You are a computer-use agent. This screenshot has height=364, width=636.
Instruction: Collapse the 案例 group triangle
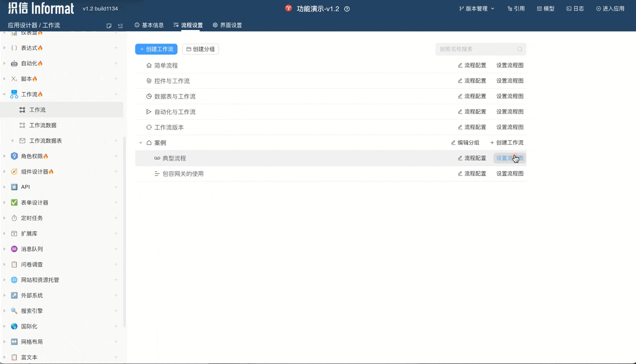pos(140,142)
